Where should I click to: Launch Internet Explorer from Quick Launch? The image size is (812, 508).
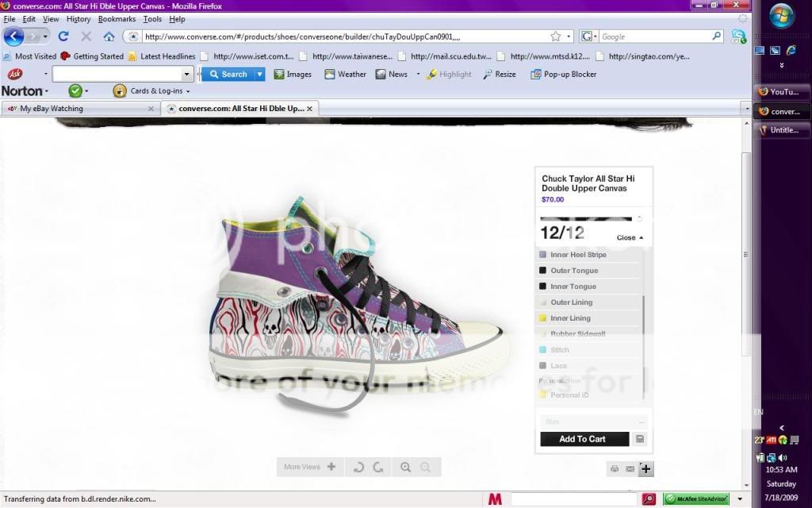(791, 50)
